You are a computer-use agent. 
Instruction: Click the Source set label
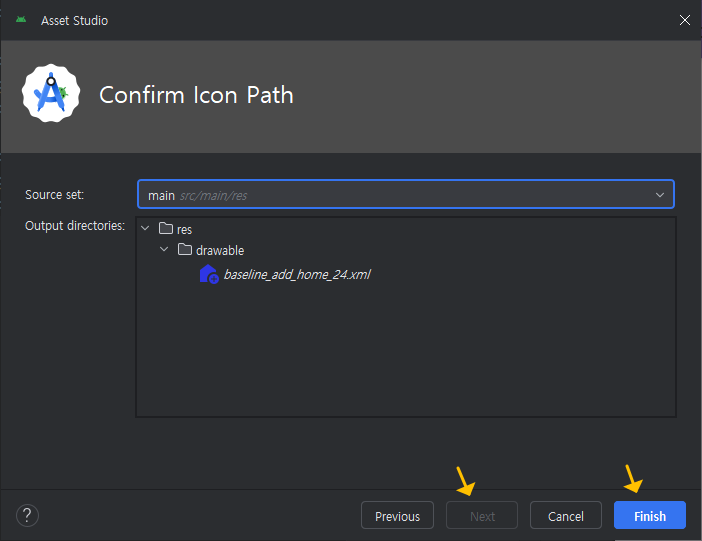pyautogui.click(x=54, y=195)
